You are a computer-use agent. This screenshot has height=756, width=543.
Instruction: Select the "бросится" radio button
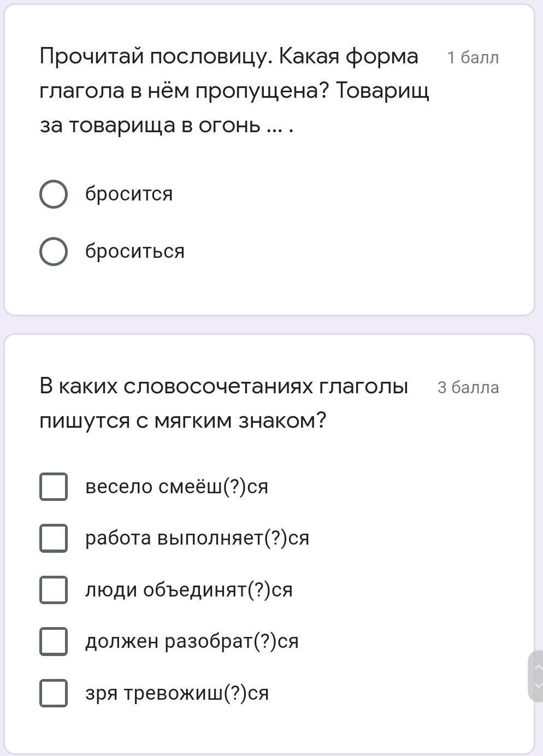[x=54, y=194]
